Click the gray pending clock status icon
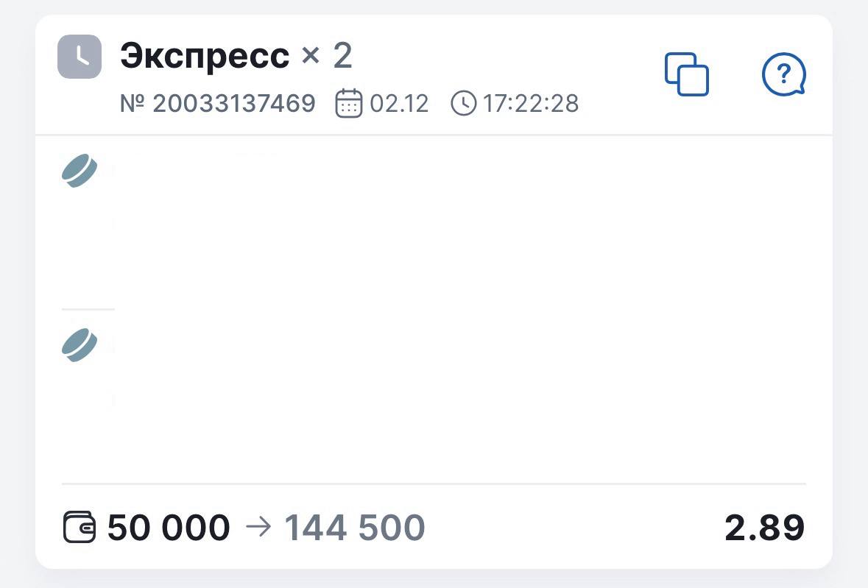This screenshot has width=868, height=588. click(80, 57)
